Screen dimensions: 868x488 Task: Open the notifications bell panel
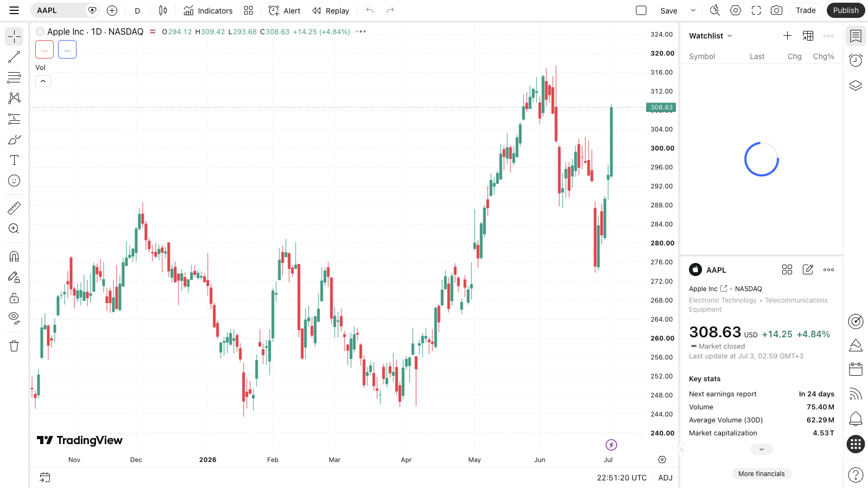856,419
